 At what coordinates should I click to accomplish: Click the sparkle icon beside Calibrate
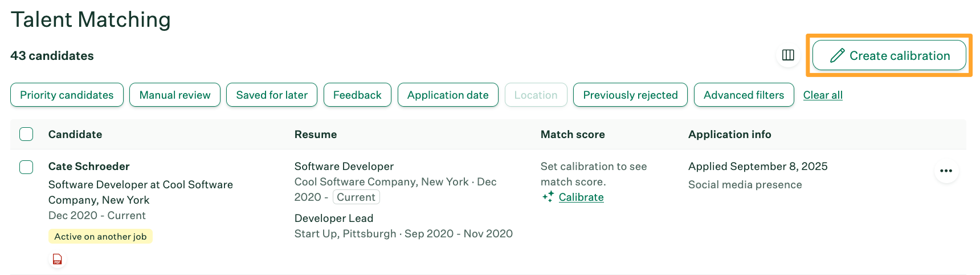tap(548, 197)
